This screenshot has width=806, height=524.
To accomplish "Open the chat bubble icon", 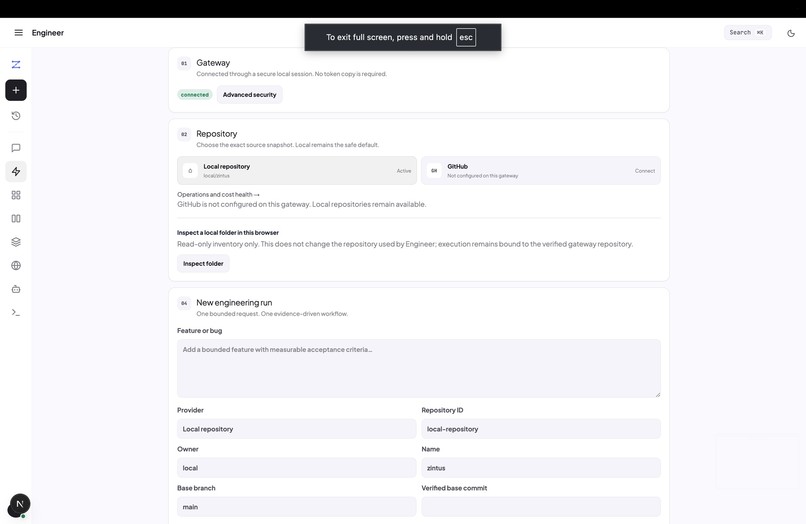I will click(16, 148).
